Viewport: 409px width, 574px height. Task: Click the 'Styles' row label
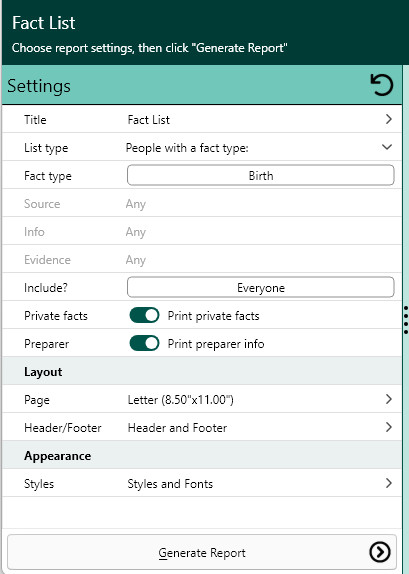(39, 484)
